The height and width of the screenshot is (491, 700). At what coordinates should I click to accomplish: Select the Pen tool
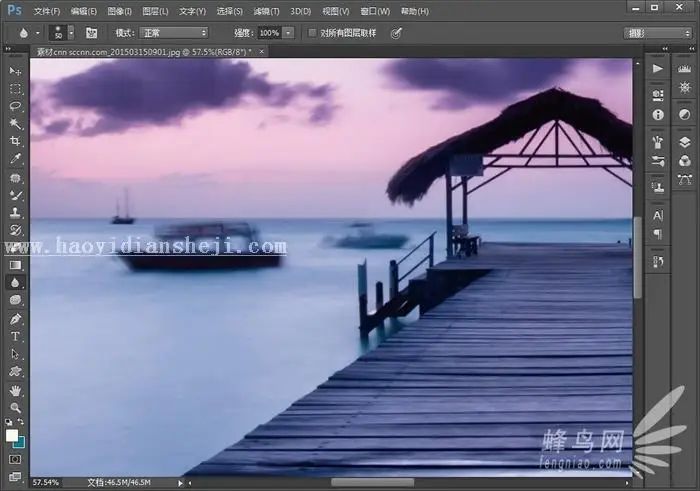[15, 319]
